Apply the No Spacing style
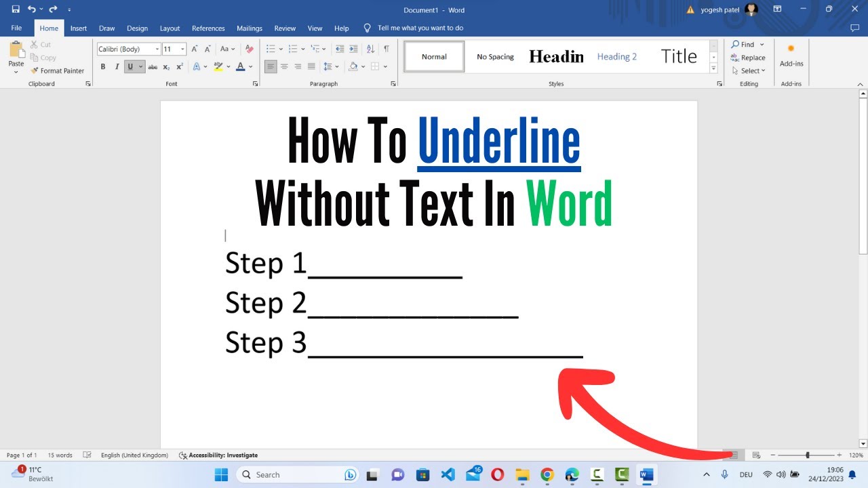868x488 pixels. [x=495, y=56]
